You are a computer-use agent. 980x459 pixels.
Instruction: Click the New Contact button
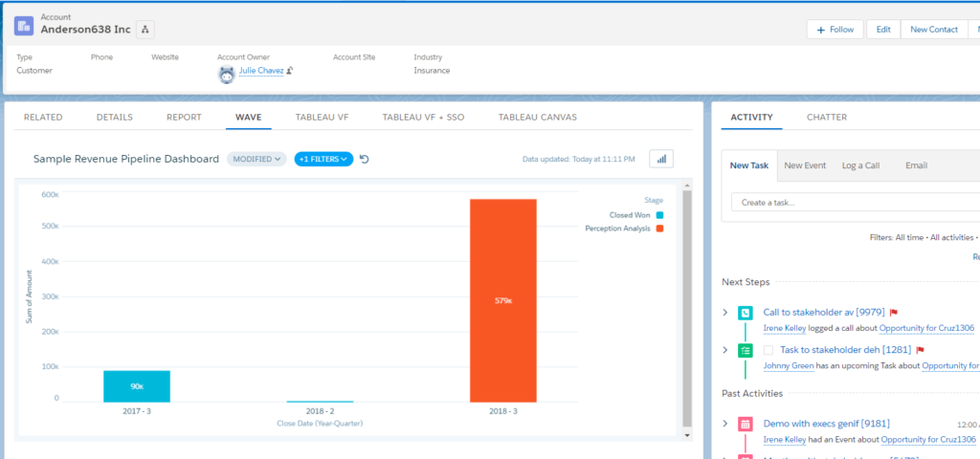click(x=934, y=30)
